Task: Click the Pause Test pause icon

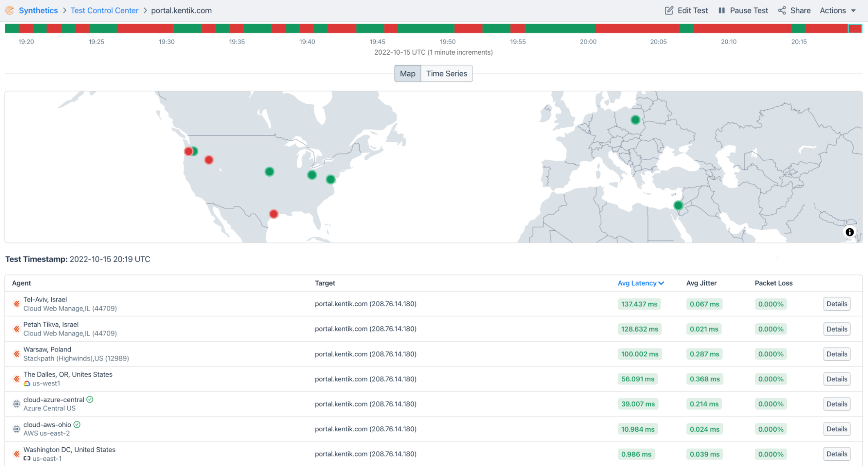Action: (x=721, y=10)
